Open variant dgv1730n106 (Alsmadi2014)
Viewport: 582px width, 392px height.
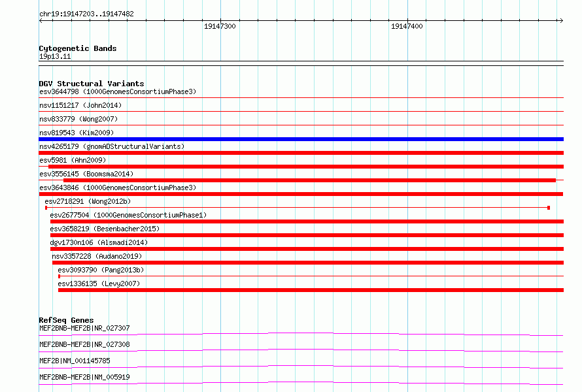[x=99, y=242]
